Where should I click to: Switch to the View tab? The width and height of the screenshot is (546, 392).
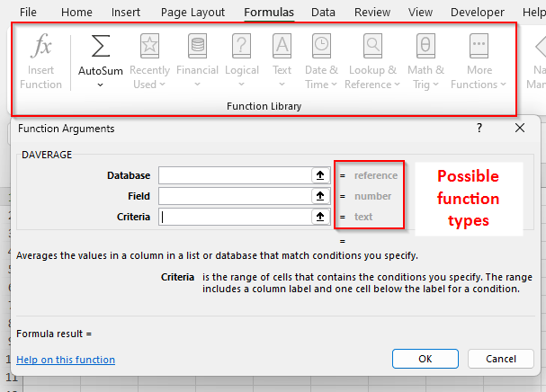[420, 13]
